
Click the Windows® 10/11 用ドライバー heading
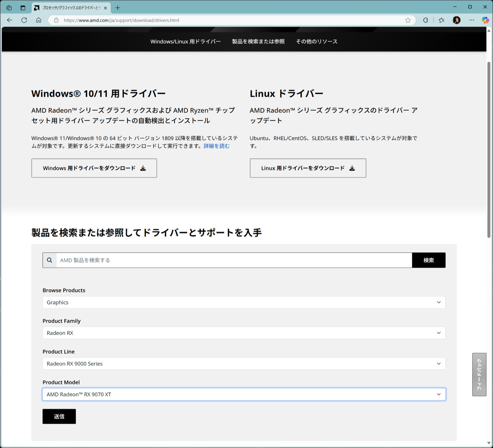99,94
